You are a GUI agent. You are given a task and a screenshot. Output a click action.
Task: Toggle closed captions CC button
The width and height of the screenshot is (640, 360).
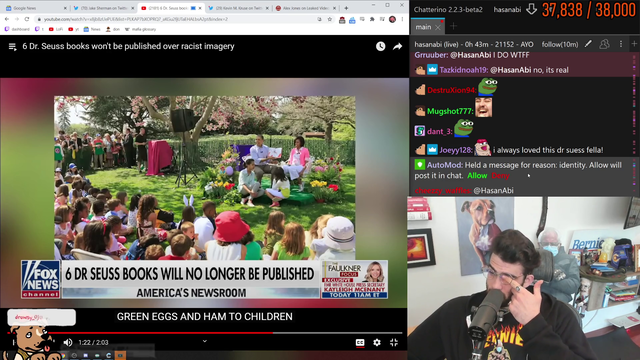[360, 342]
